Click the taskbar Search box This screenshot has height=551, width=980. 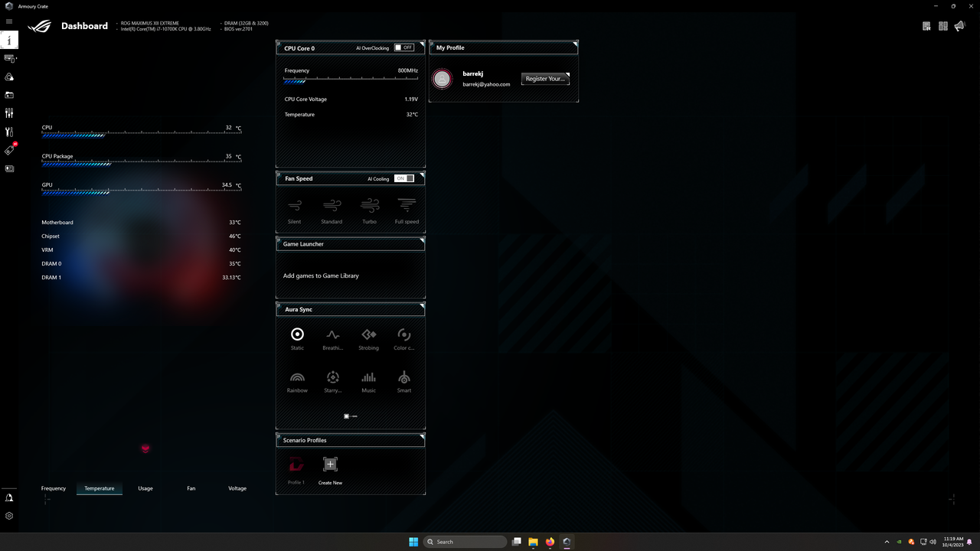pos(465,542)
